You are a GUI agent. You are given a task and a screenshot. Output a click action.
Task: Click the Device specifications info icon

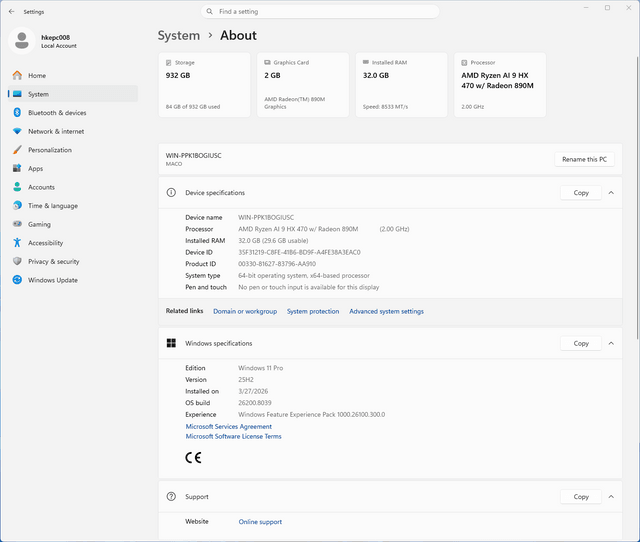pyautogui.click(x=171, y=192)
